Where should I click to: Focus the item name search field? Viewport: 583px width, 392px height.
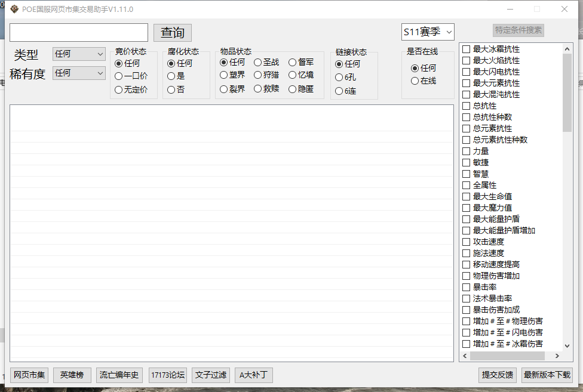[79, 33]
